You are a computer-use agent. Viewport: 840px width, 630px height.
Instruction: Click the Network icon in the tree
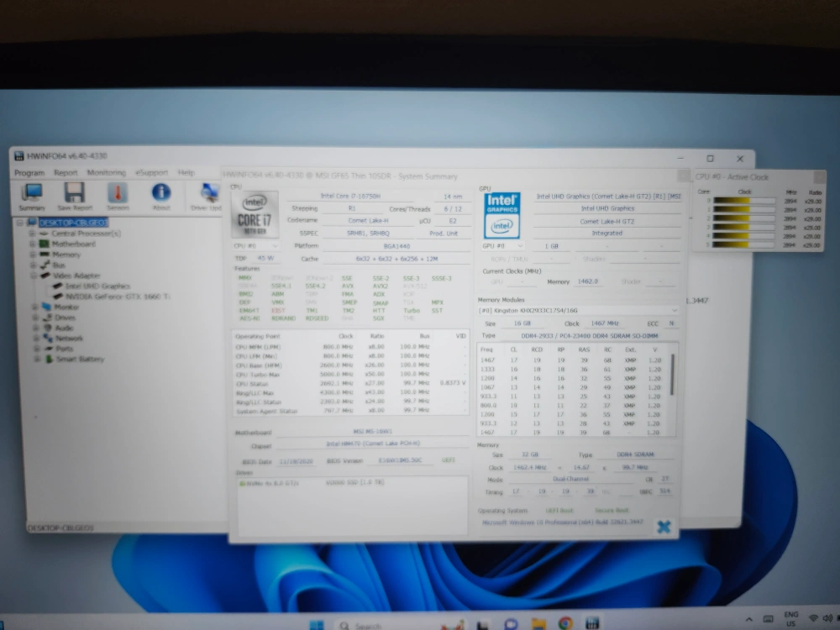coord(48,338)
